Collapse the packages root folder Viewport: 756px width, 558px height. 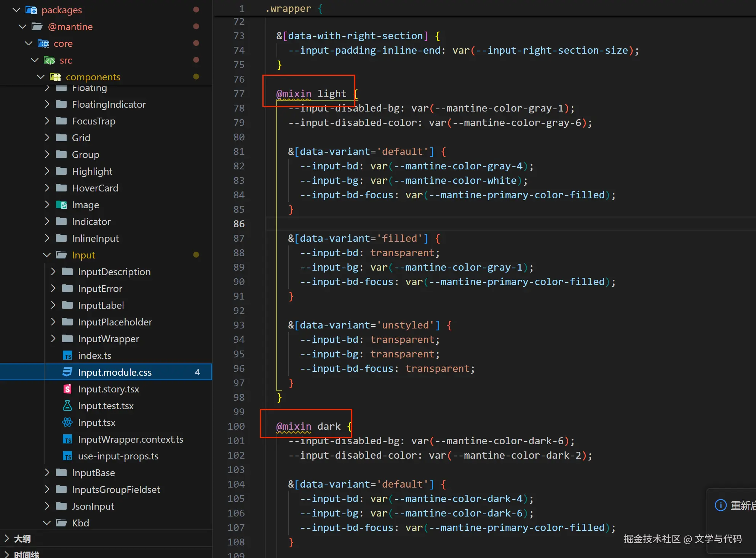pyautogui.click(x=16, y=10)
